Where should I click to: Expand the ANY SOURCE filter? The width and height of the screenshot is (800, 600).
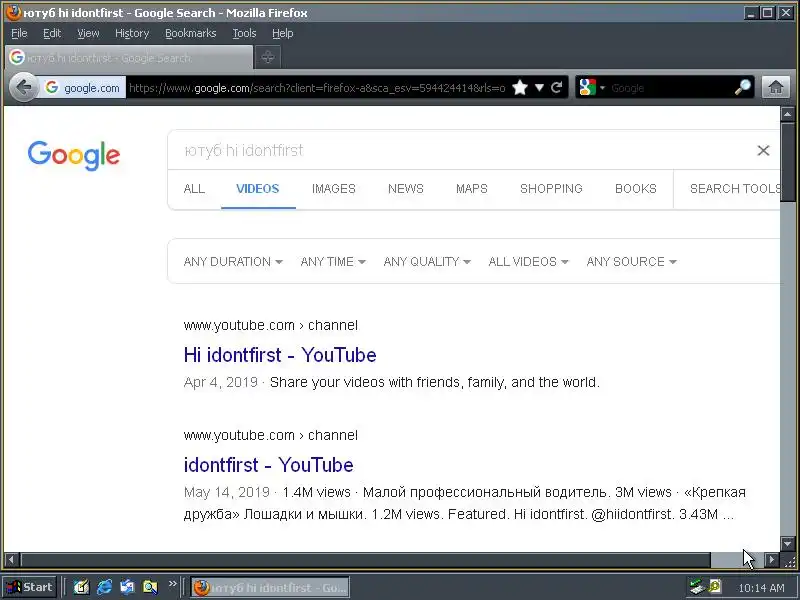tap(631, 262)
